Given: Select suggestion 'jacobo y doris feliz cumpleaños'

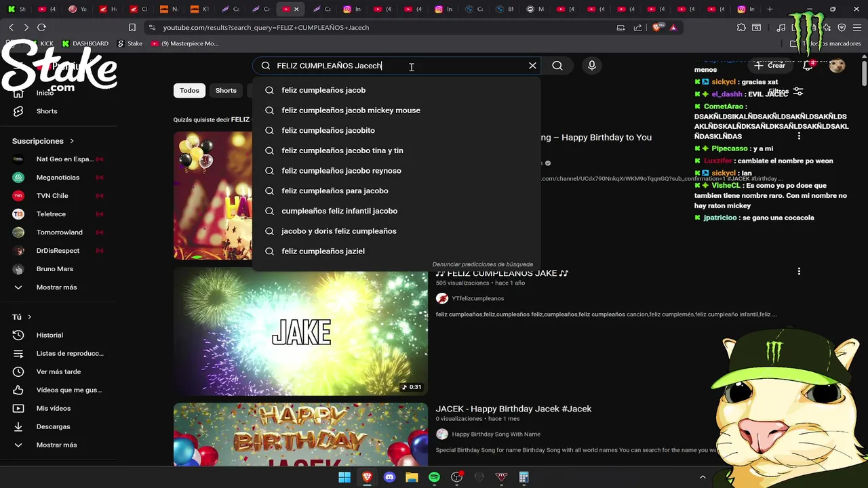Looking at the screenshot, I should click(x=397, y=231).
